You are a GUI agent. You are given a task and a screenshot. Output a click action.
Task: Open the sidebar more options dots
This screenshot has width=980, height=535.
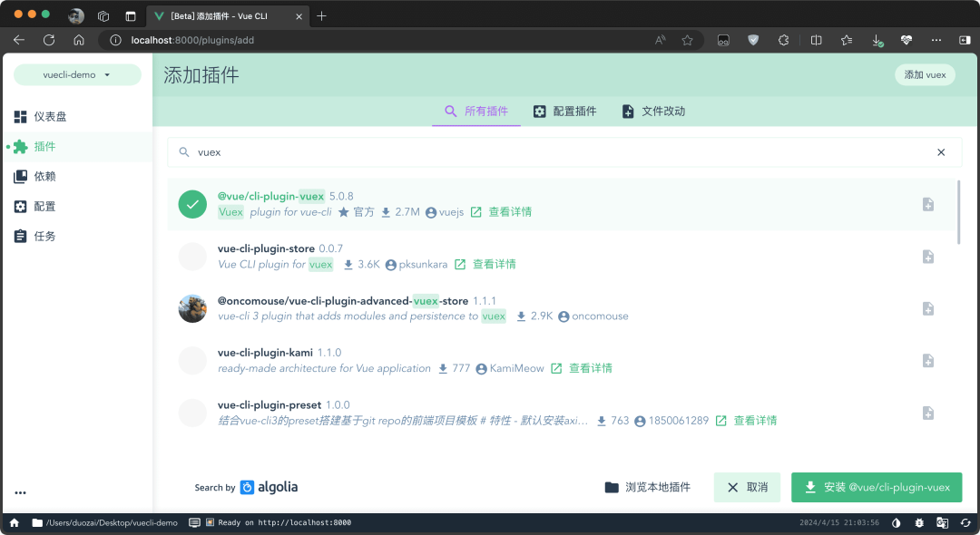(21, 492)
